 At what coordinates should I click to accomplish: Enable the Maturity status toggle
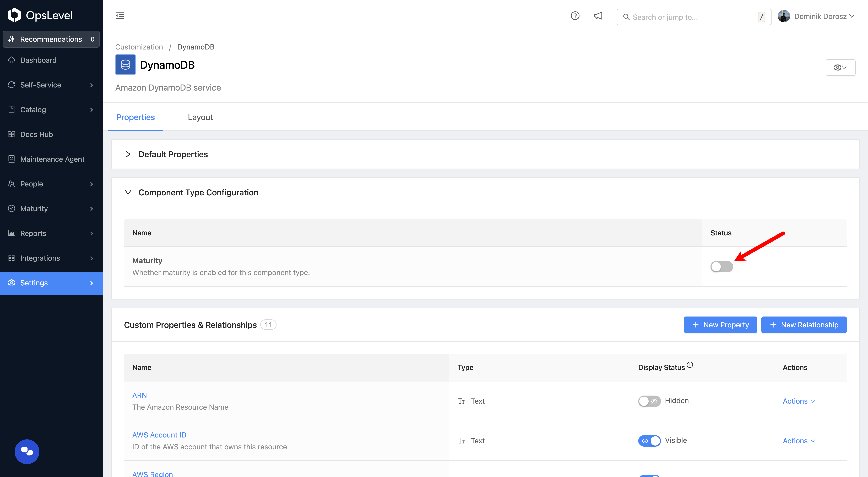tap(721, 267)
